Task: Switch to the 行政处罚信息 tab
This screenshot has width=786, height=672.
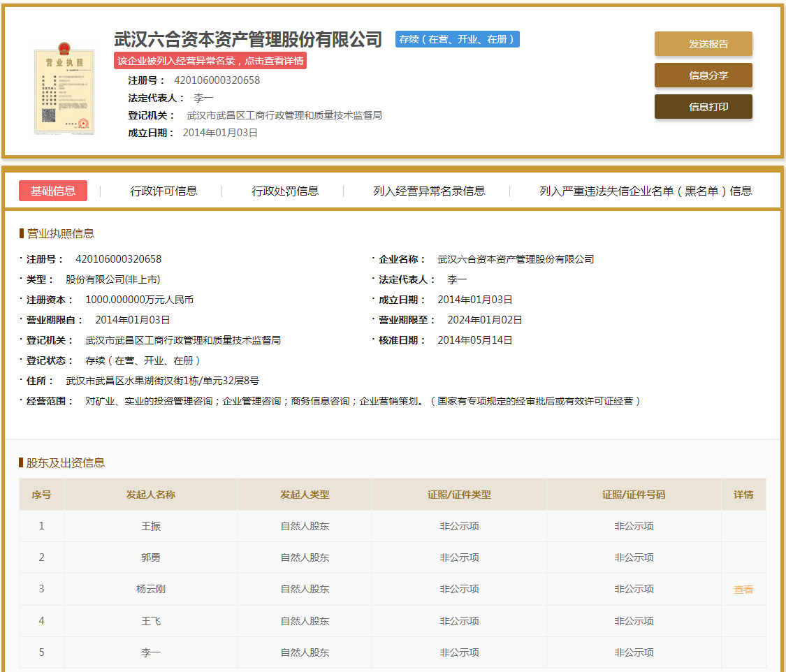Action: coord(286,191)
